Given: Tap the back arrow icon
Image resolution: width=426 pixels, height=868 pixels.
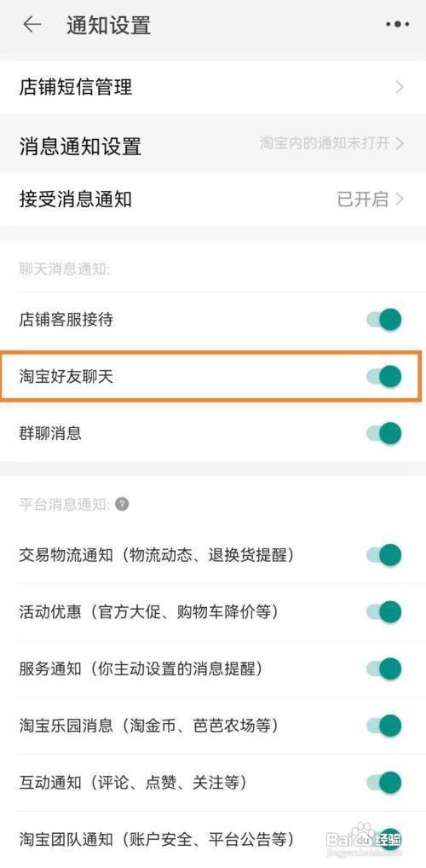Looking at the screenshot, I should coord(32,25).
